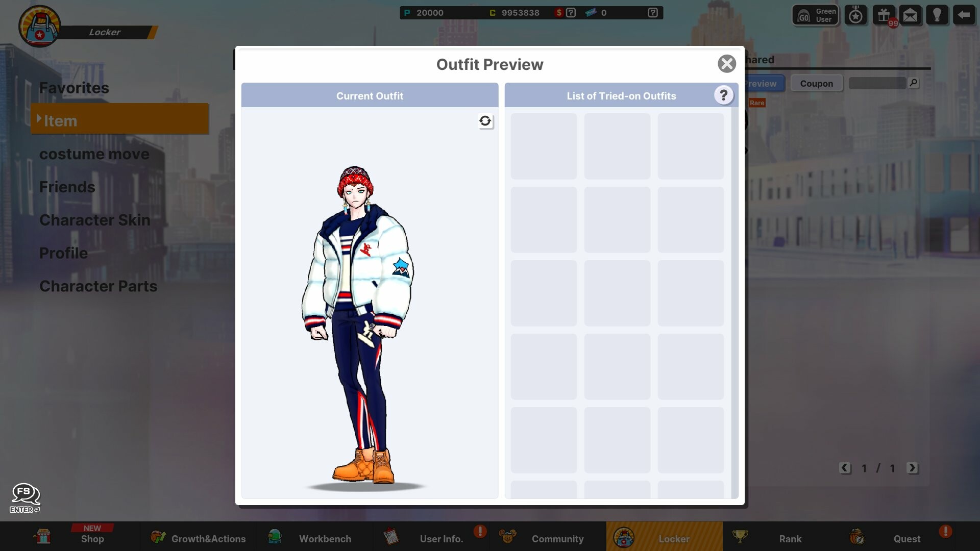The height and width of the screenshot is (551, 980).
Task: Rotate the character model in Current Outfit
Action: click(485, 121)
